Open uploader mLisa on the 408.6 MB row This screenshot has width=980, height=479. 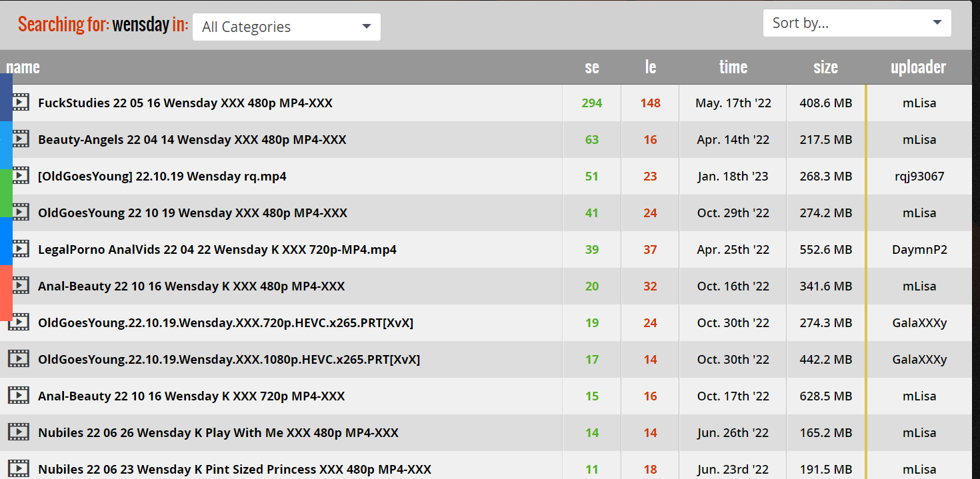tap(919, 103)
